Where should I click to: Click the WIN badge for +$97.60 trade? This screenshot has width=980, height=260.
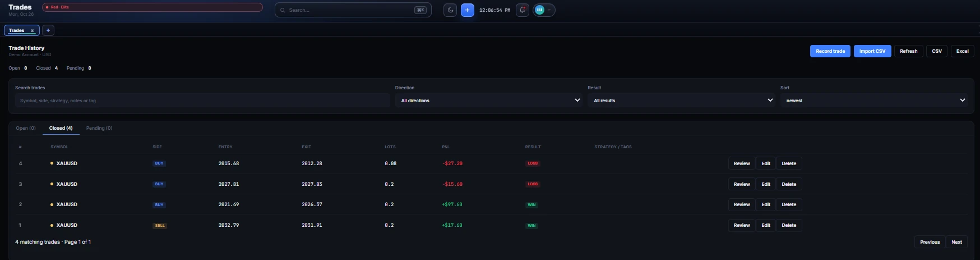(531, 205)
